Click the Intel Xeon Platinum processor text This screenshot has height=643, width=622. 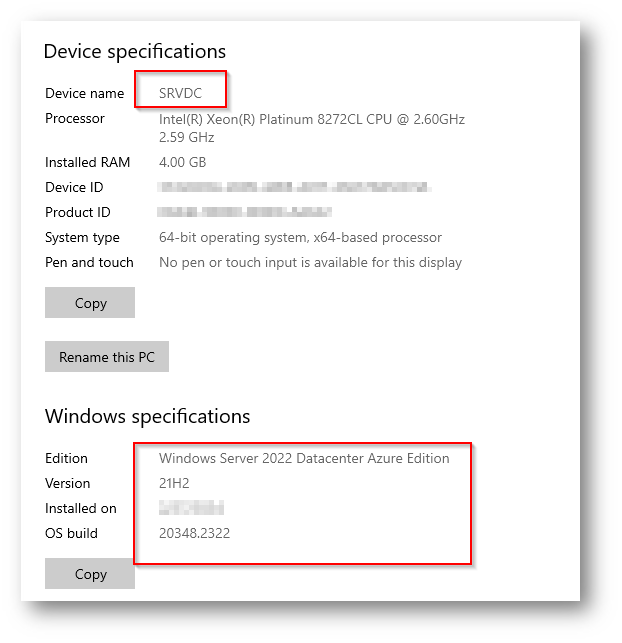point(312,128)
